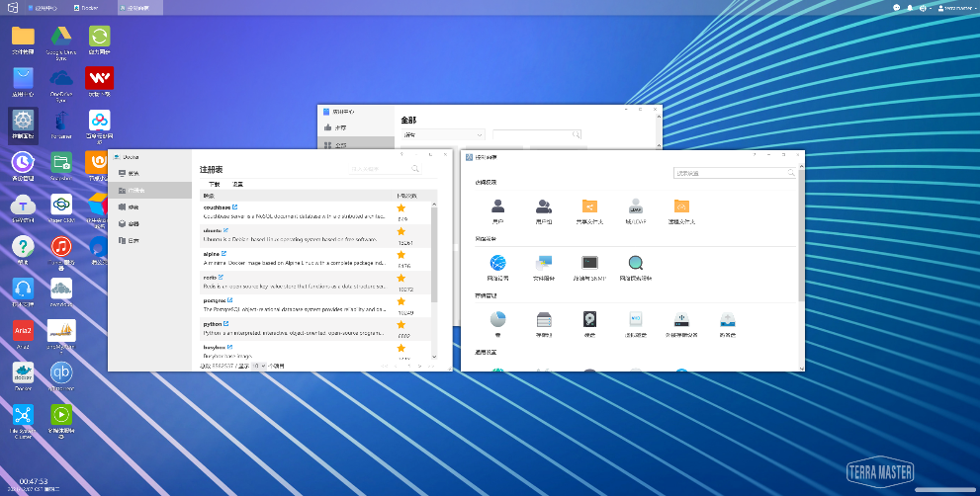The image size is (980, 496).
Task: Open the Aria2 desktop app
Action: point(23,330)
